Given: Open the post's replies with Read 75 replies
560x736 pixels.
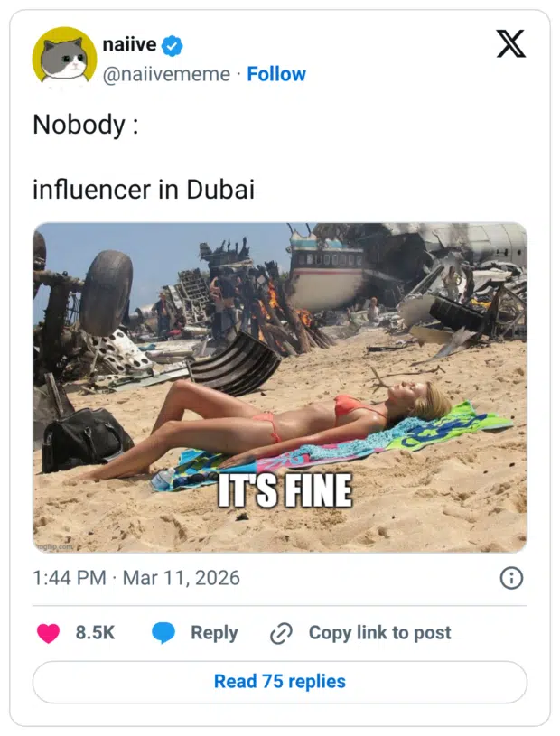Looking at the screenshot, I should [280, 682].
